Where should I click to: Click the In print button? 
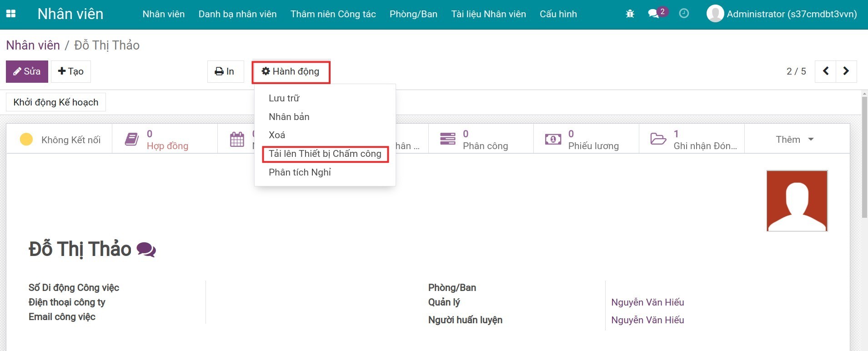point(226,71)
